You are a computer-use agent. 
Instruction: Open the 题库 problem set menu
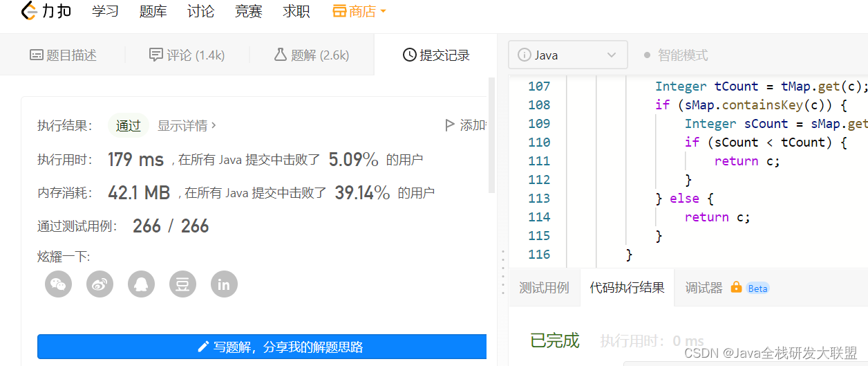point(153,12)
